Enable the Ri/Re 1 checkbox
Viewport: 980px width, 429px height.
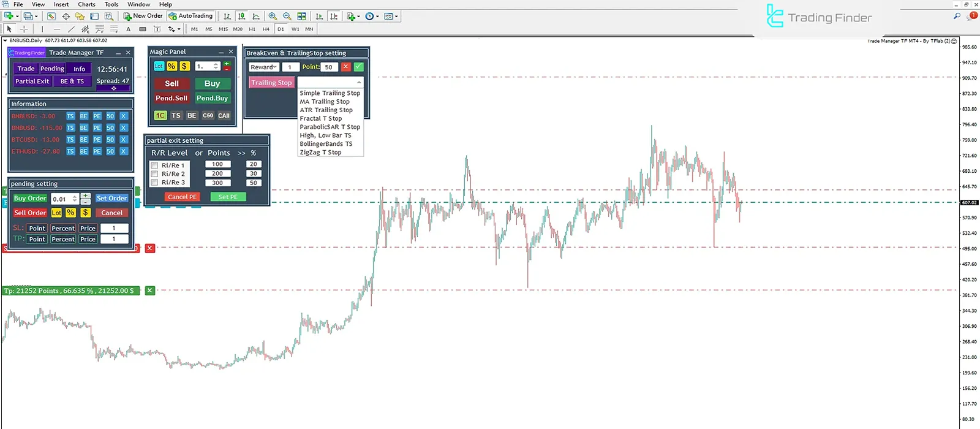[x=155, y=165]
